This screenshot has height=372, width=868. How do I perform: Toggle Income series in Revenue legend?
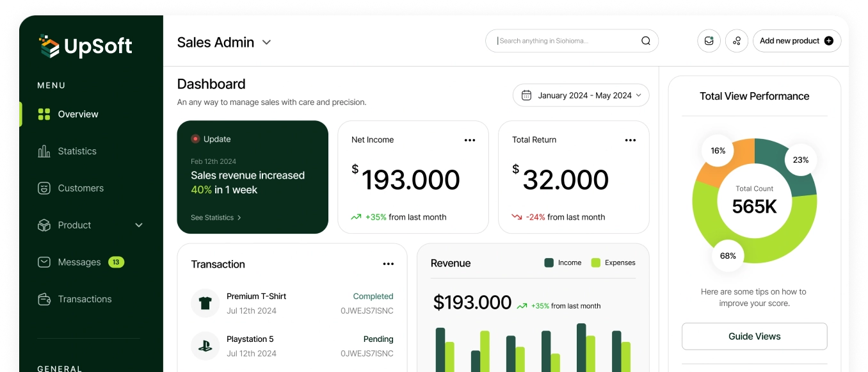pyautogui.click(x=563, y=263)
